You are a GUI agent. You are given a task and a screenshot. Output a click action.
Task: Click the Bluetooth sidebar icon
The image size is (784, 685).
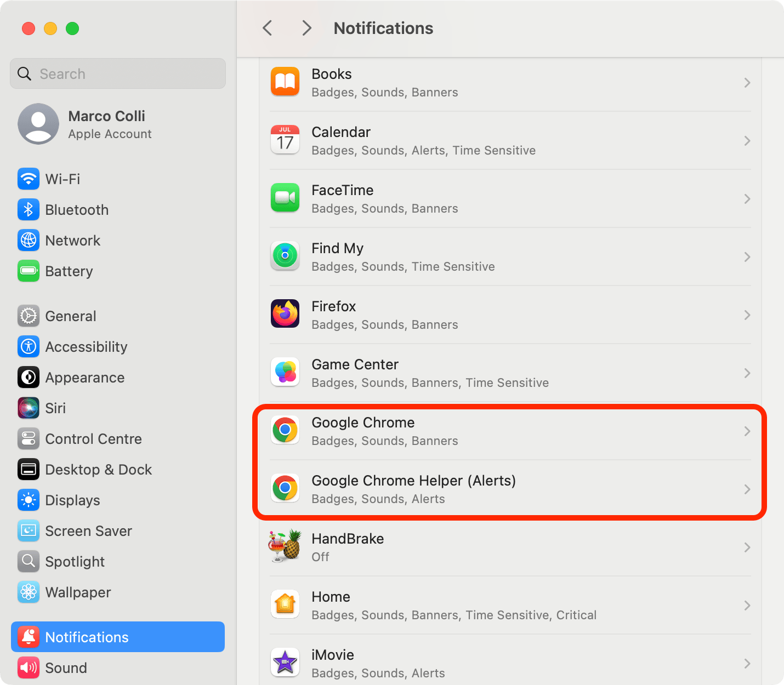pyautogui.click(x=29, y=210)
